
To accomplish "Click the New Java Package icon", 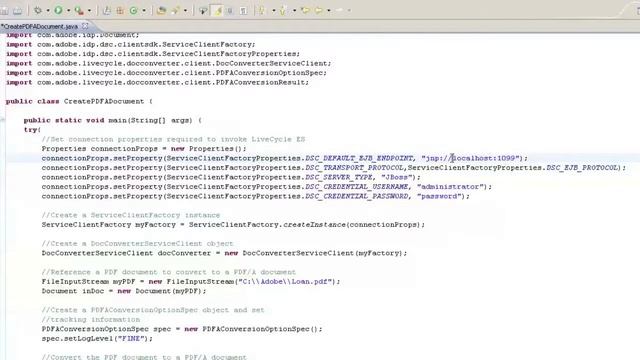I will [x=120, y=11].
